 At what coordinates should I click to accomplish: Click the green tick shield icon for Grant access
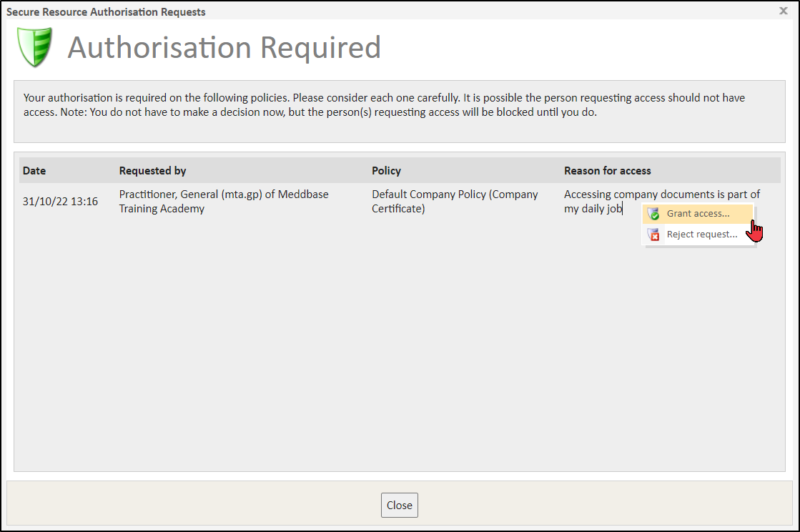tap(653, 214)
